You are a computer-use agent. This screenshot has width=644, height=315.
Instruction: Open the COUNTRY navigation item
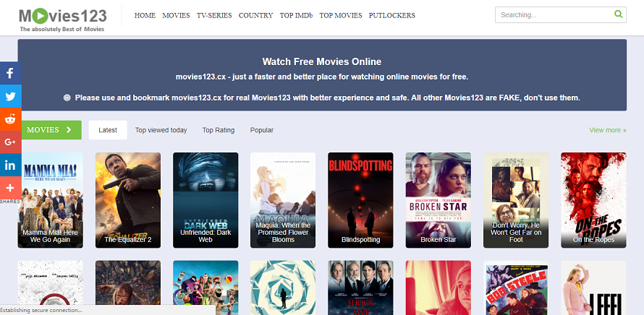(x=256, y=16)
